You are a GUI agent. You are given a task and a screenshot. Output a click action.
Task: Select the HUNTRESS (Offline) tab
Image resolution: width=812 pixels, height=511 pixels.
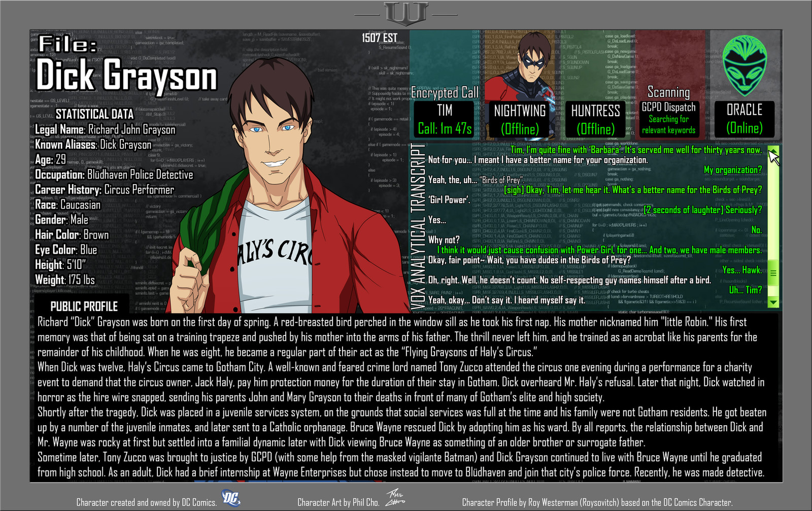click(595, 119)
